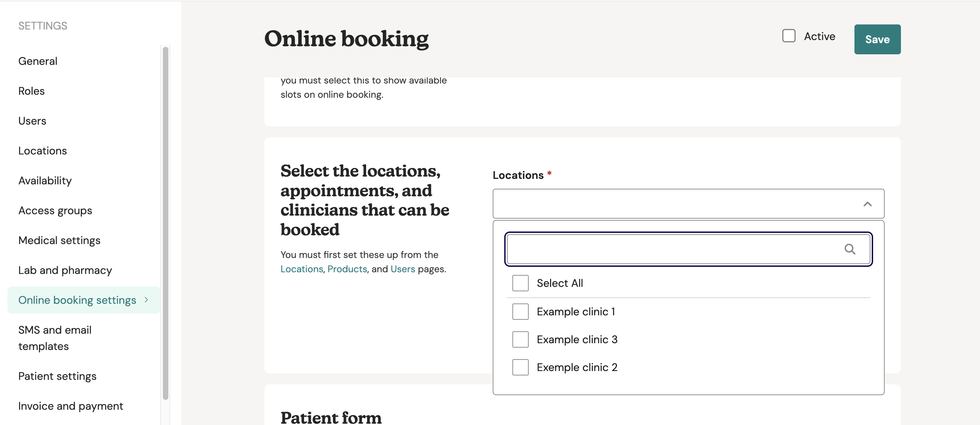Check the Example clinic 1 checkbox

click(x=520, y=312)
